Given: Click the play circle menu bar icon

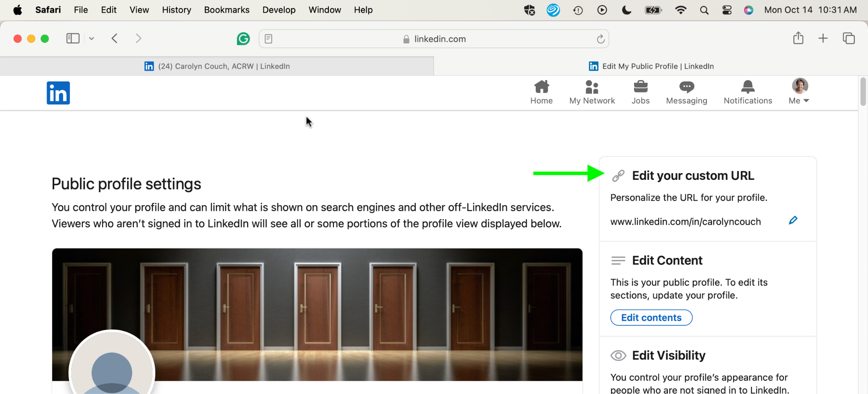Looking at the screenshot, I should tap(602, 10).
